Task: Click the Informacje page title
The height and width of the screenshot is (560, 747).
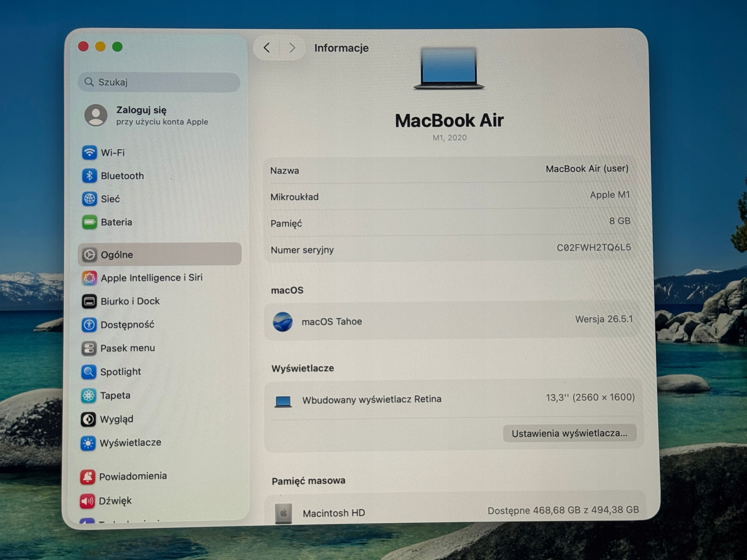Action: pos(341,48)
